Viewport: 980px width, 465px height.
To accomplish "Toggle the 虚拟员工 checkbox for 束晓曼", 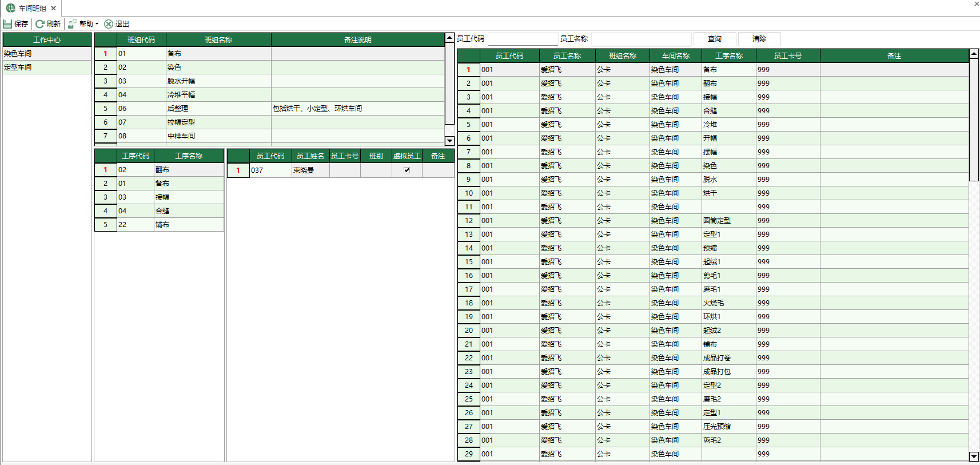I will pyautogui.click(x=407, y=170).
